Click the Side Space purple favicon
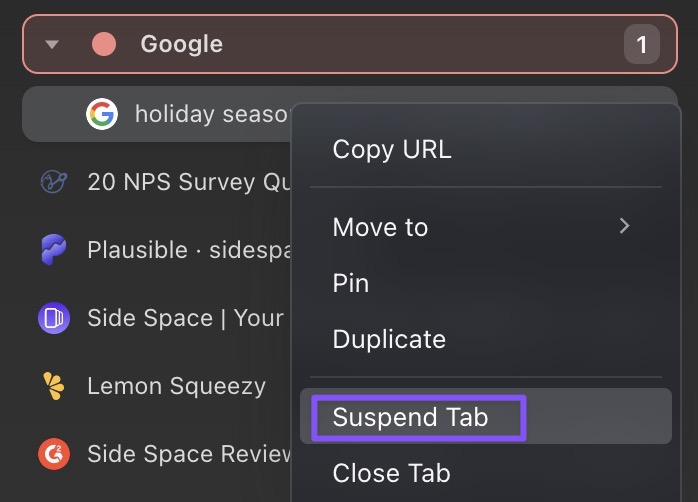Screen dimensions: 698x502 pos(53,318)
